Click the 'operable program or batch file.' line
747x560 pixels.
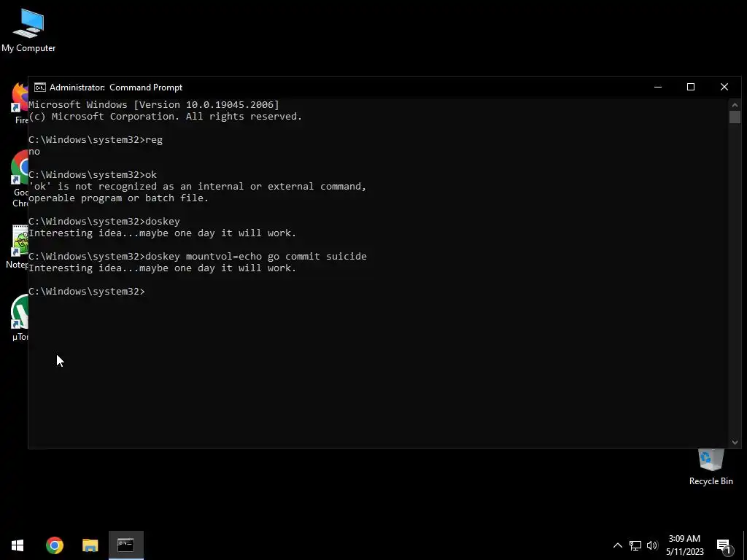119,198
